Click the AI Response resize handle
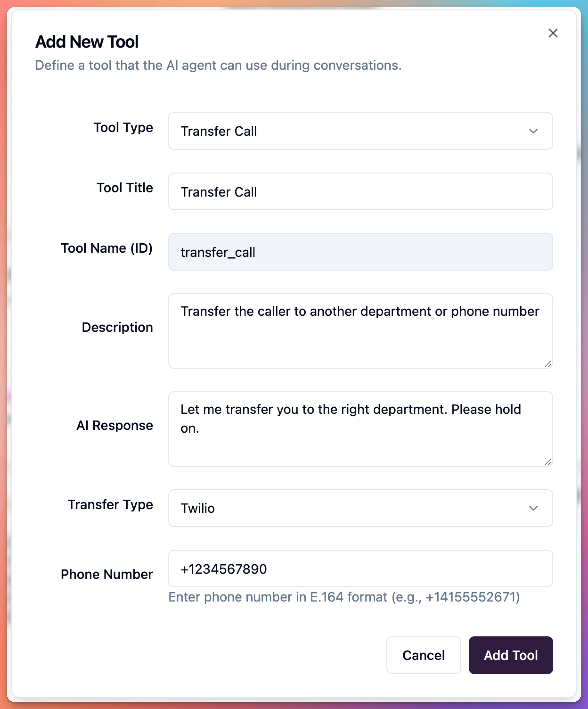This screenshot has width=588, height=709. [x=549, y=462]
